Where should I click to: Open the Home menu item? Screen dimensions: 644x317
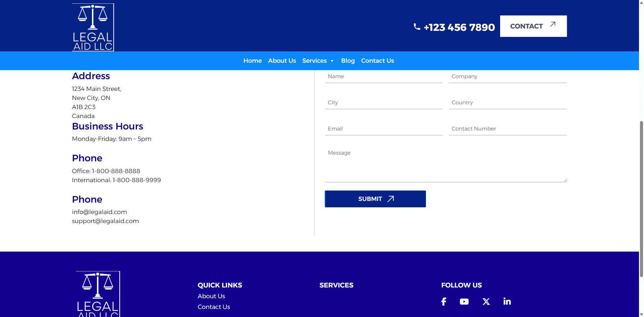pos(252,61)
